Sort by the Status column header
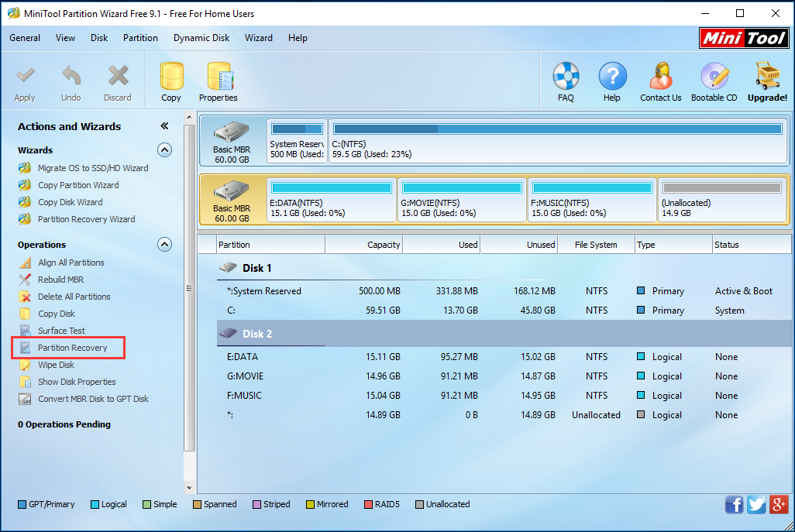Viewport: 795px width, 532px height. pos(752,245)
